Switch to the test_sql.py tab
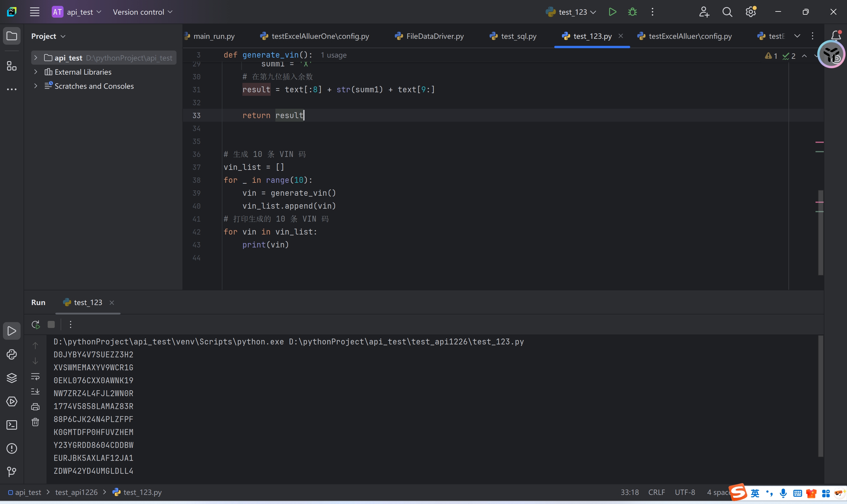This screenshot has height=504, width=847. coord(518,36)
